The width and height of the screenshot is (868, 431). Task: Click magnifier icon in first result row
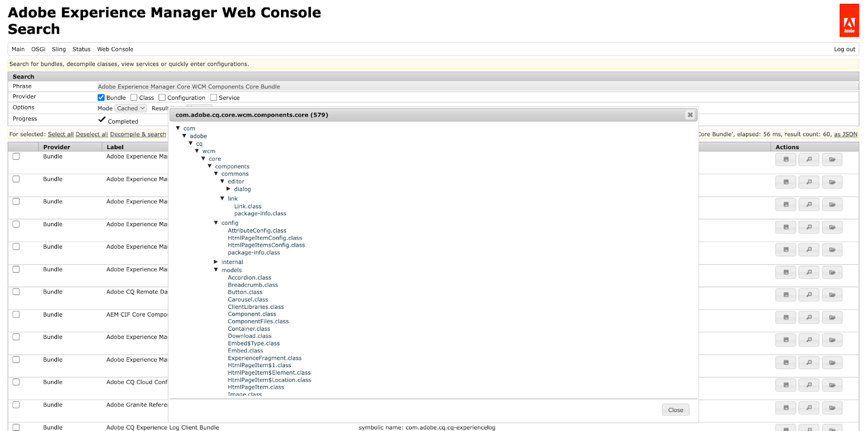(x=809, y=159)
